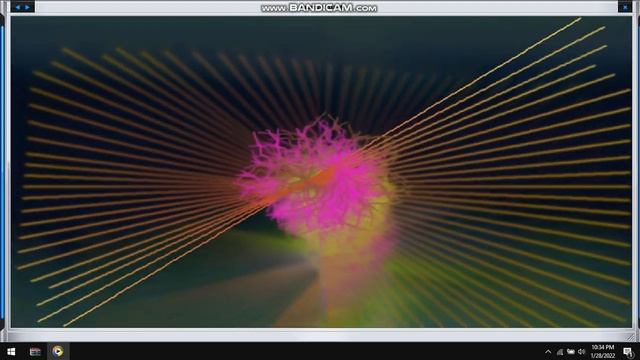Show hidden system tray icons
Image resolution: width=640 pixels, height=360 pixels.
coord(548,352)
